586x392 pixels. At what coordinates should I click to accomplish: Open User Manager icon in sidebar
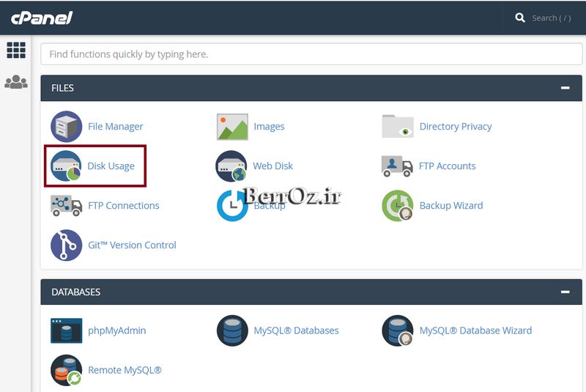[16, 82]
